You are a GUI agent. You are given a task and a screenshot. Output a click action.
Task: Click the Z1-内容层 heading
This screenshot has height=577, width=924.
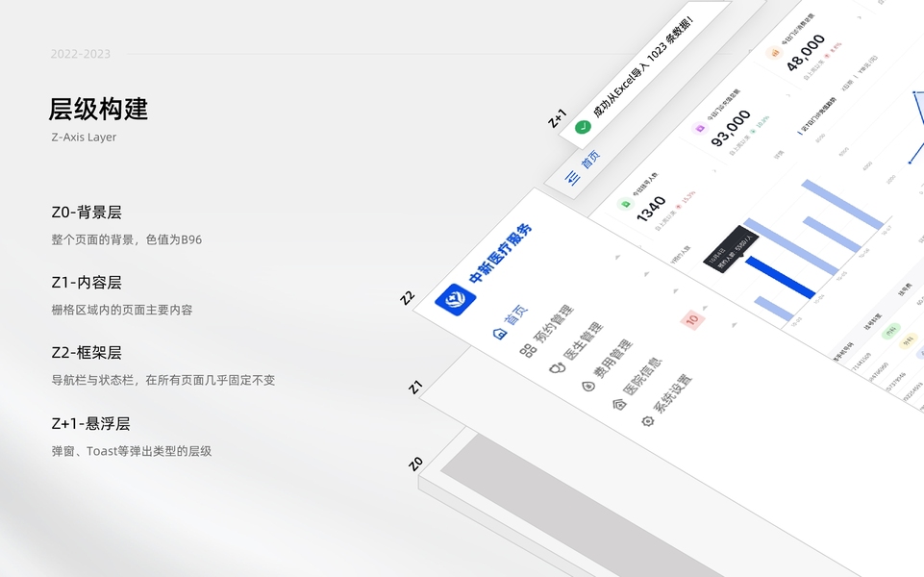[87, 283]
